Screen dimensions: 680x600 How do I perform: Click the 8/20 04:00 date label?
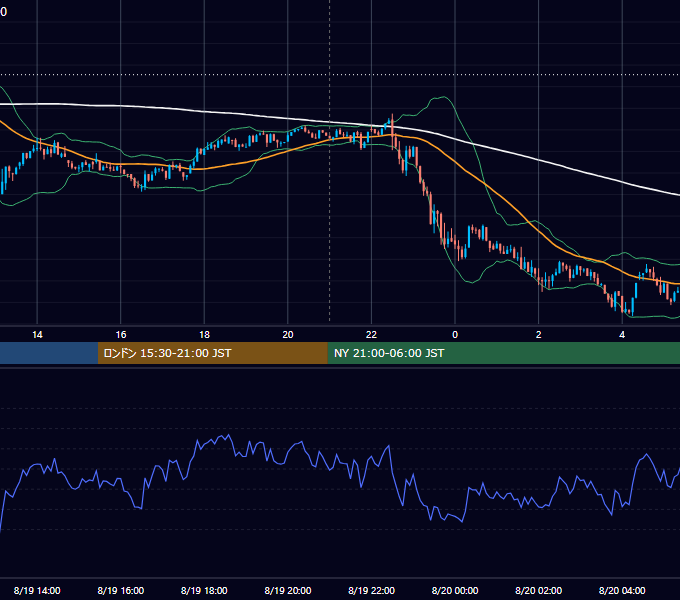tap(622, 590)
